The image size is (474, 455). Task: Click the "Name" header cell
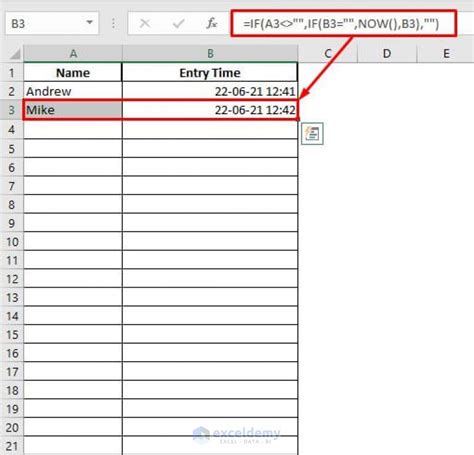pyautogui.click(x=73, y=72)
